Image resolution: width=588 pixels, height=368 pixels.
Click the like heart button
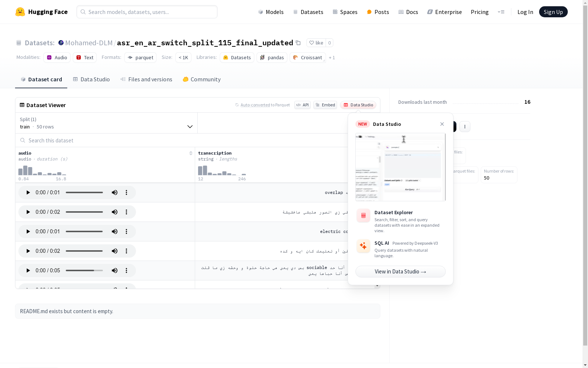[x=316, y=43]
